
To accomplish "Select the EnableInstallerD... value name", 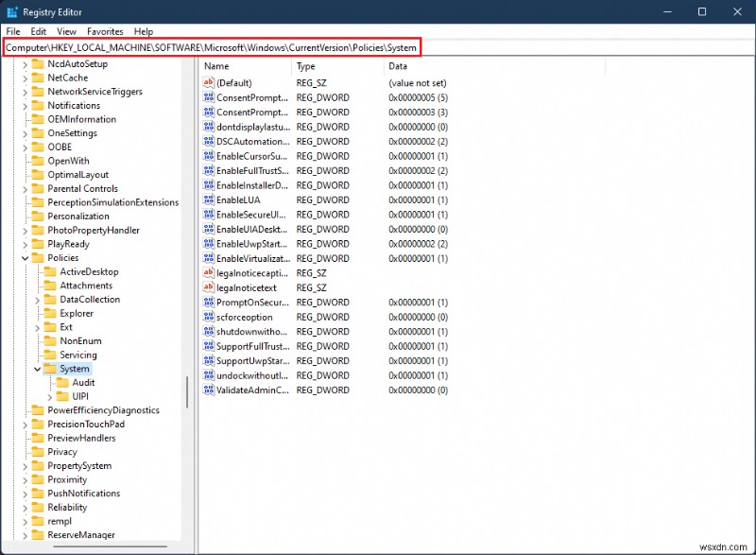I will [252, 185].
